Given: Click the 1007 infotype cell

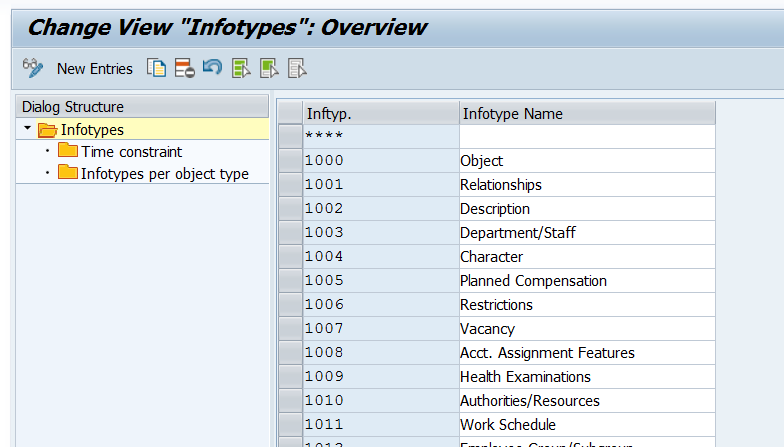Looking at the screenshot, I should (382, 328).
